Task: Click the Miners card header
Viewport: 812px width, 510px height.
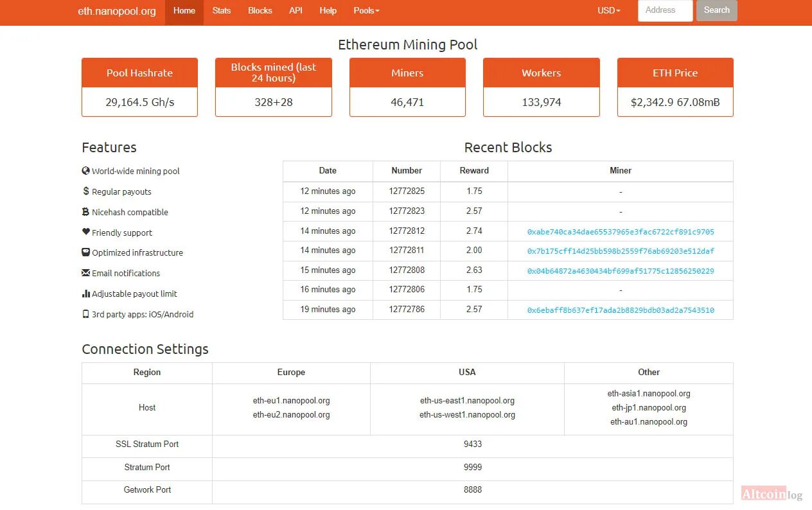Action: (x=407, y=73)
